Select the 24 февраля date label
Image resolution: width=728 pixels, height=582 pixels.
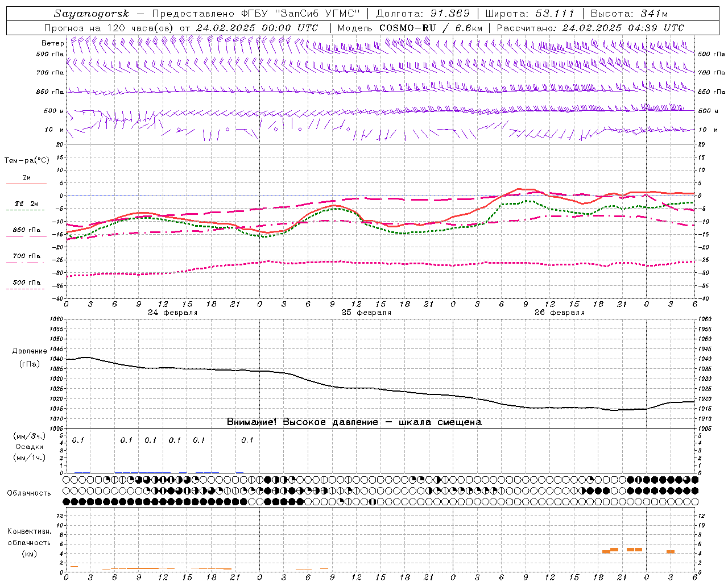pos(172,313)
